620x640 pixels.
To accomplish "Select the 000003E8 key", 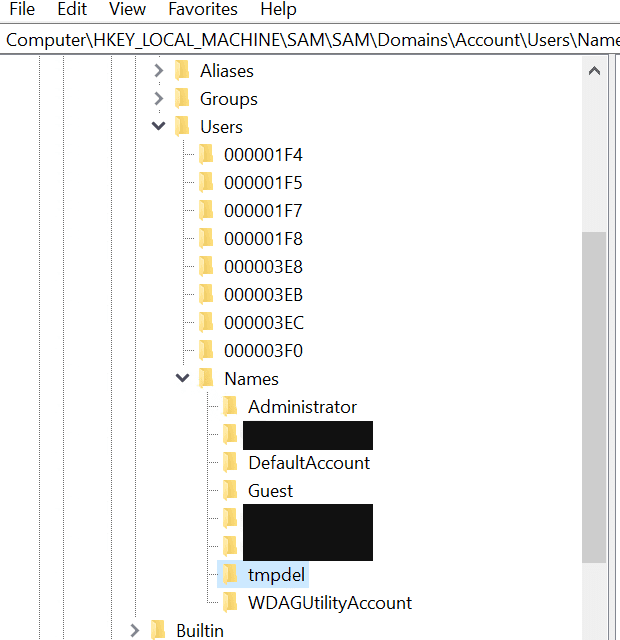I will tap(263, 267).
